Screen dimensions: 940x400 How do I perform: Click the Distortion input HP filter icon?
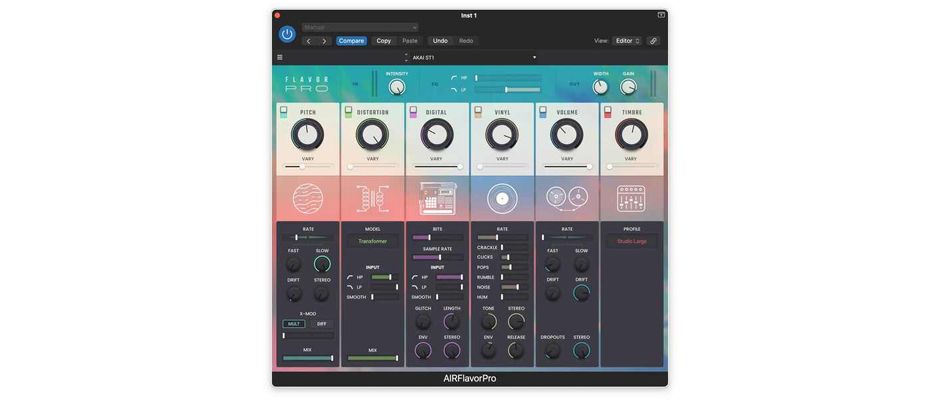(x=350, y=277)
